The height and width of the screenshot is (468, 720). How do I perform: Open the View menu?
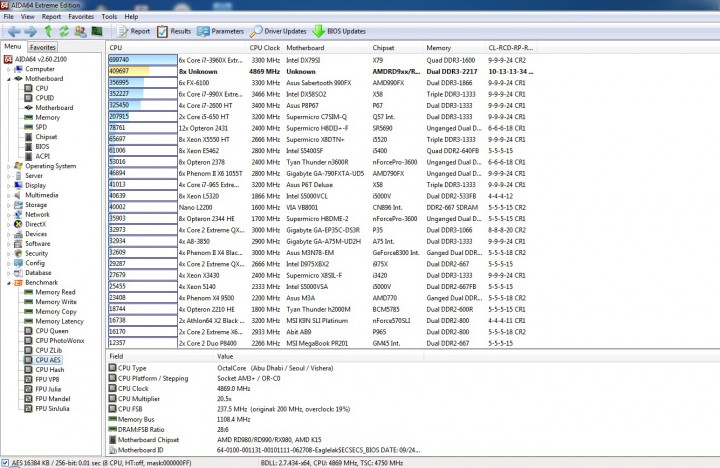[28, 17]
